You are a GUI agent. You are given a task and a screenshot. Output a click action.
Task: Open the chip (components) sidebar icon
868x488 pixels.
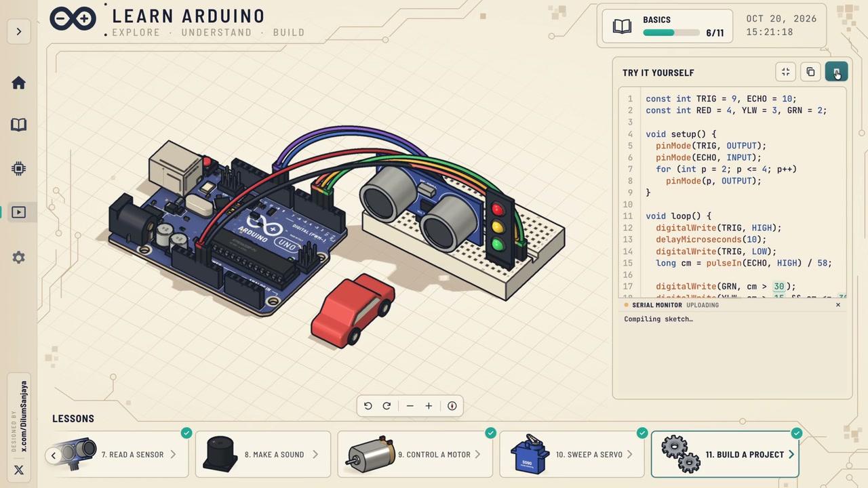tap(18, 169)
